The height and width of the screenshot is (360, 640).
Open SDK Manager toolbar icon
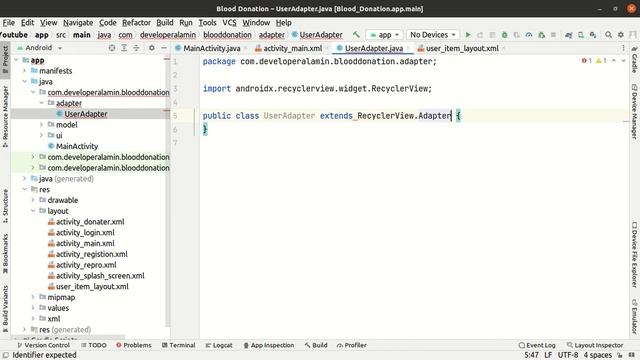593,35
